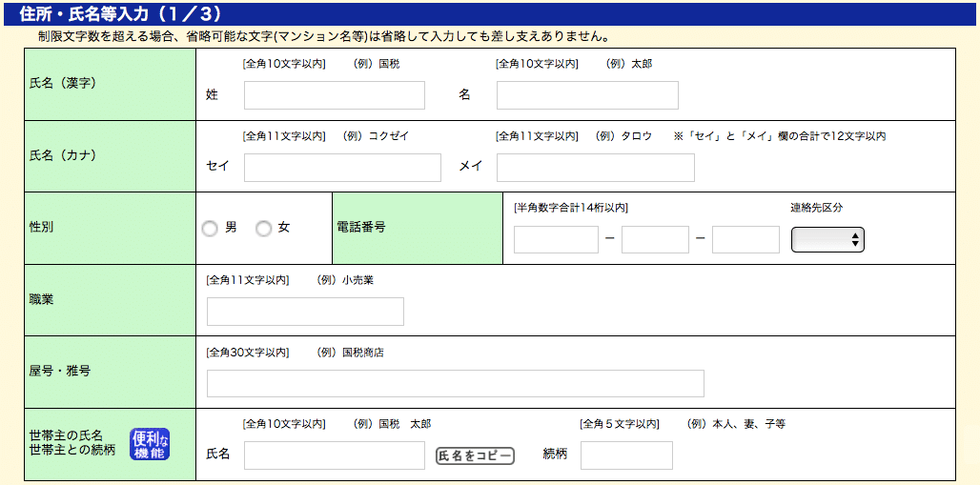Click the 職業 label cell
The height and width of the screenshot is (485, 980).
(110, 300)
